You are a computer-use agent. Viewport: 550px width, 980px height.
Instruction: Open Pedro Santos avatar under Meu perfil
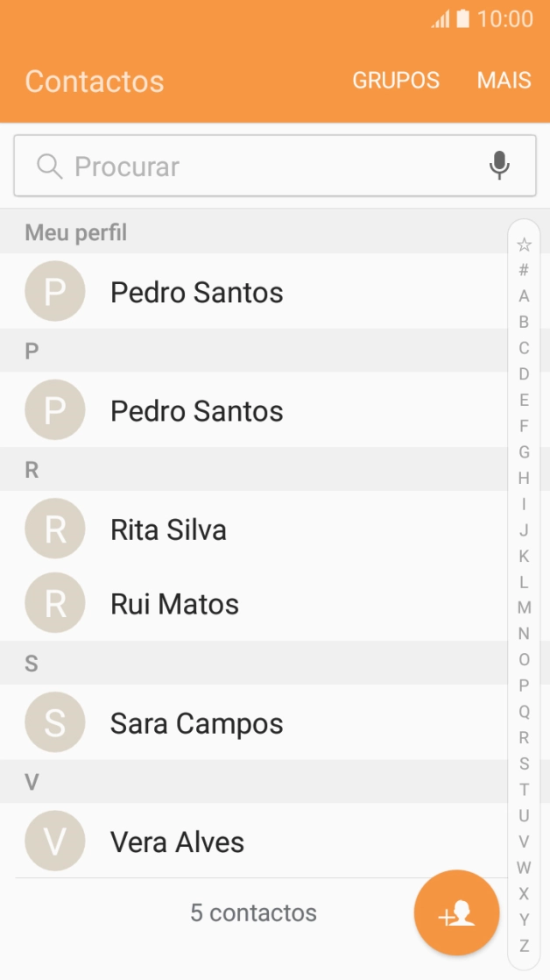point(54,291)
